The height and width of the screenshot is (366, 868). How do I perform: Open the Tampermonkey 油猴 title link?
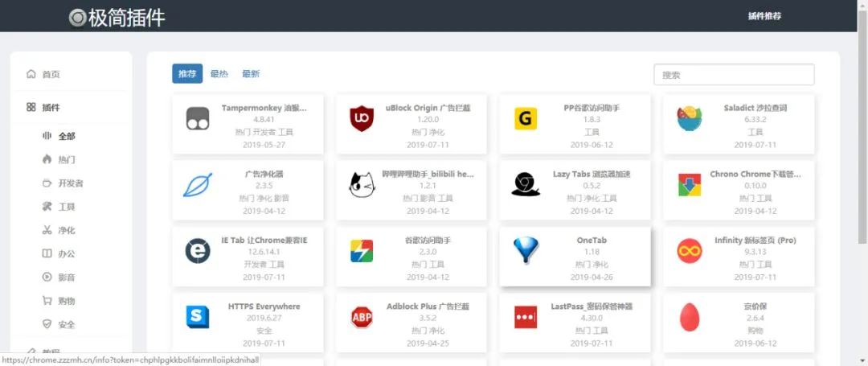[264, 108]
